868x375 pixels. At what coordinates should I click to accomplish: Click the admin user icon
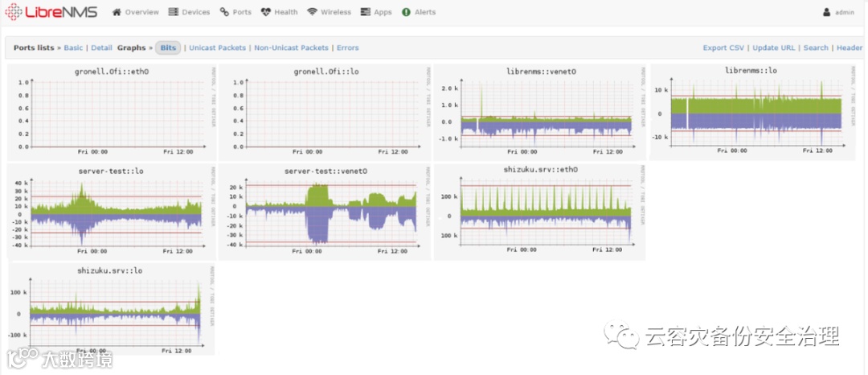tap(827, 11)
